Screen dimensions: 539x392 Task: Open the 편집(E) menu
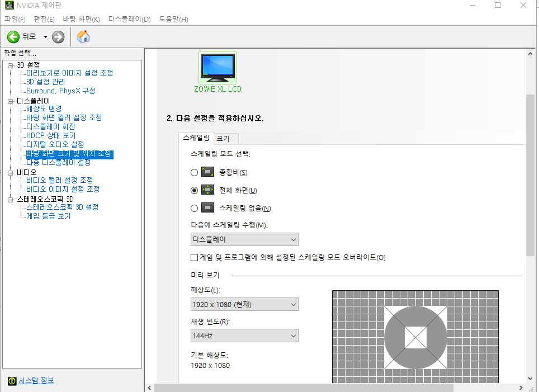click(x=44, y=19)
